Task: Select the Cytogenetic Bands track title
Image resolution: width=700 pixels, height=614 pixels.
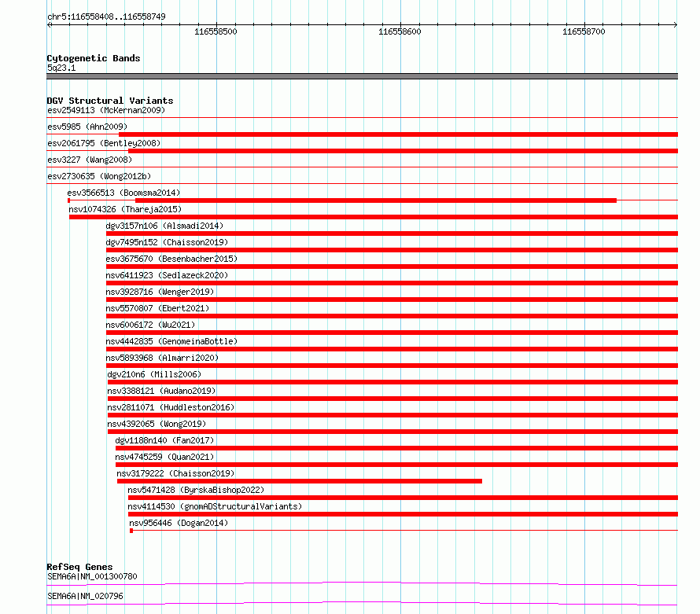Action: pyautogui.click(x=94, y=58)
